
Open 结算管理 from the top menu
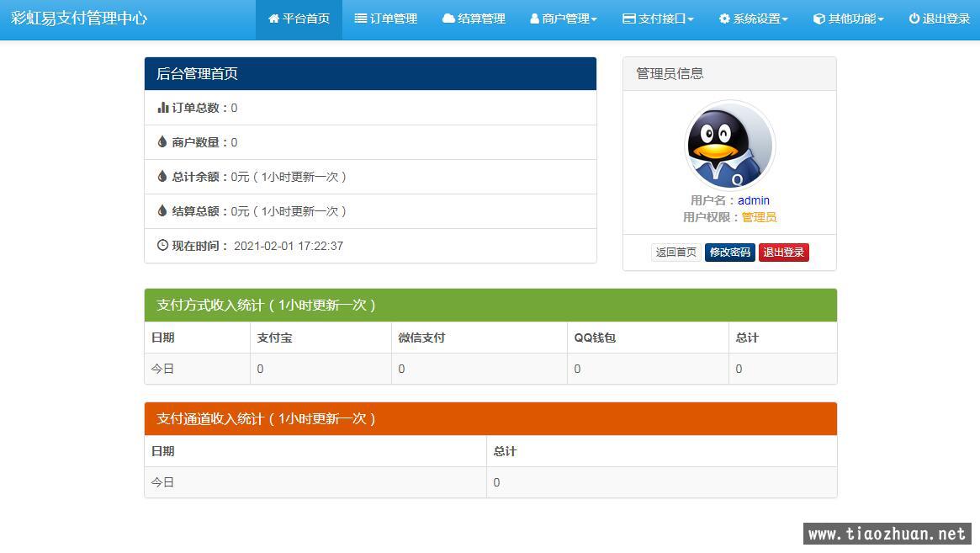click(474, 20)
